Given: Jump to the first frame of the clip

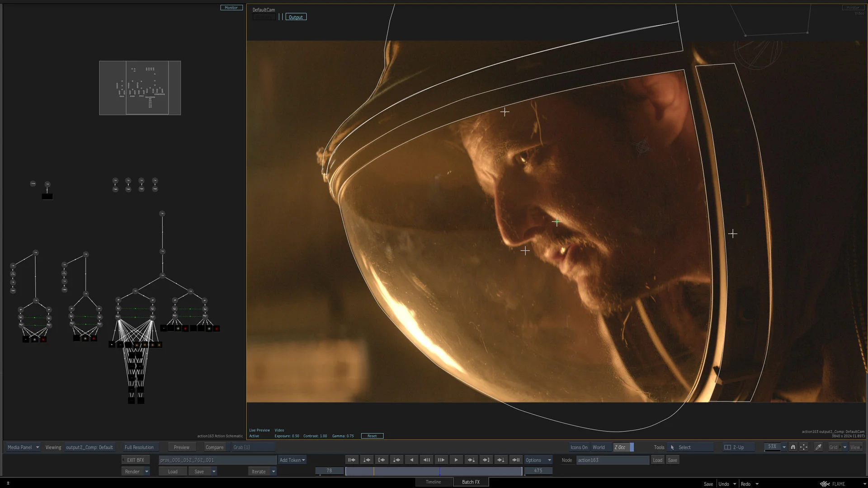Looking at the screenshot, I should click(x=351, y=460).
